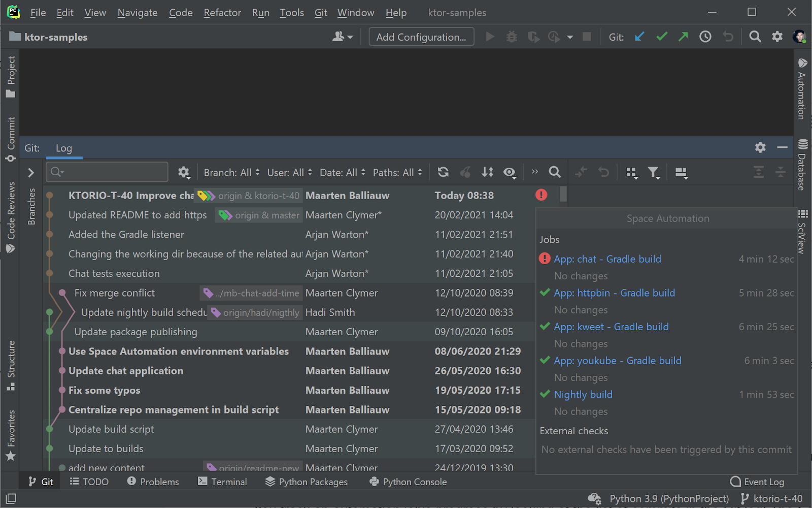Image resolution: width=812 pixels, height=508 pixels.
Task: Toggle IntelliSort in the Git log
Action: [487, 172]
